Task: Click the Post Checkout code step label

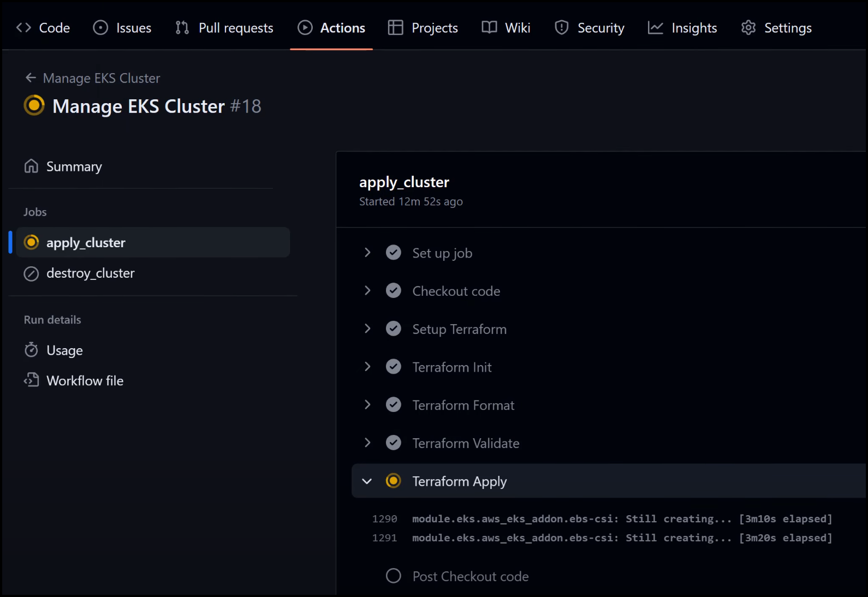Action: [x=471, y=577]
